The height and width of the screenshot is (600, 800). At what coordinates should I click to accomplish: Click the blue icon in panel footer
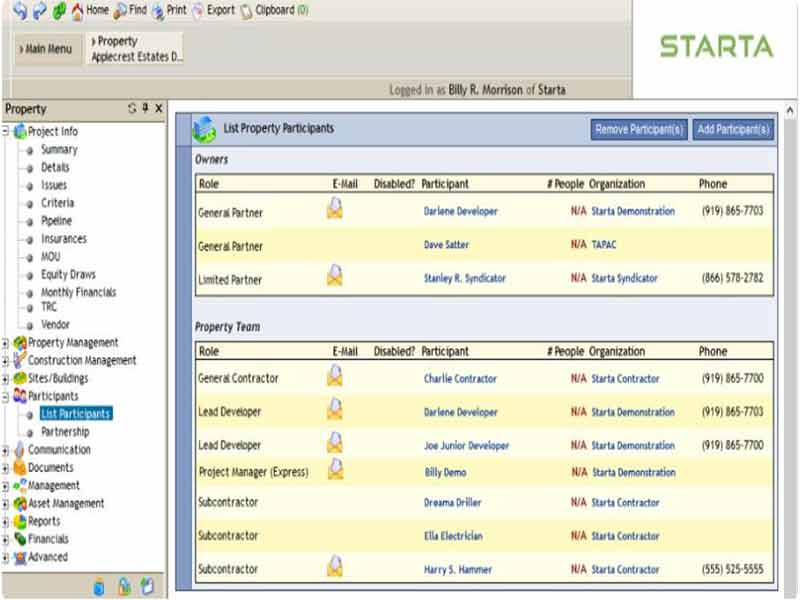[99, 587]
